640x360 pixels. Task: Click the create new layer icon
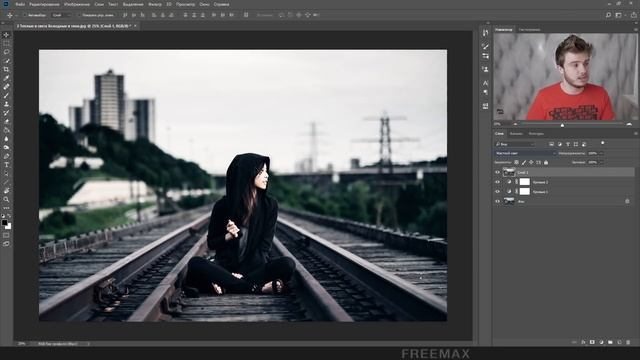(619, 342)
